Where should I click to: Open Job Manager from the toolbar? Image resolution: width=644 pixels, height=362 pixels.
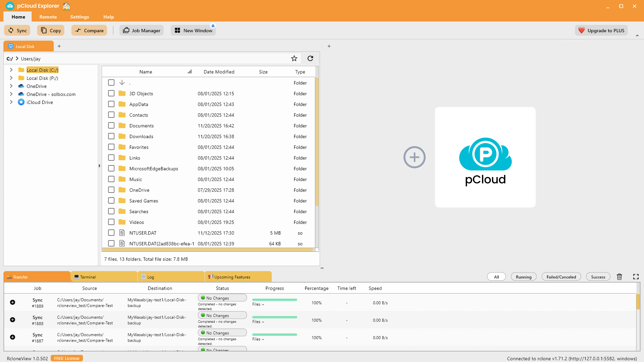(x=142, y=31)
